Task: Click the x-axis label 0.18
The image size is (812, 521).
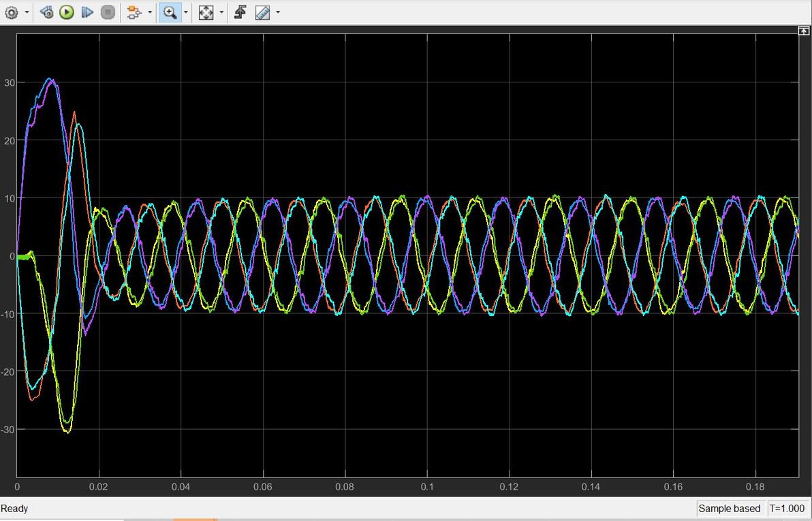Action: 755,487
